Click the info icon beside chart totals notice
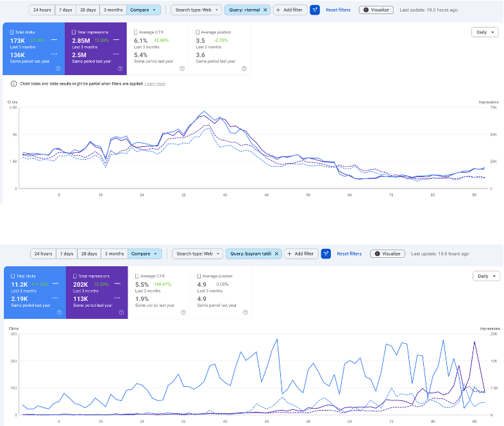 14,84
